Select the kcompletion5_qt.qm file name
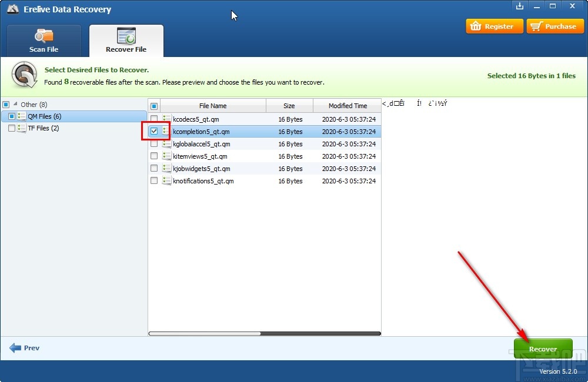 201,132
